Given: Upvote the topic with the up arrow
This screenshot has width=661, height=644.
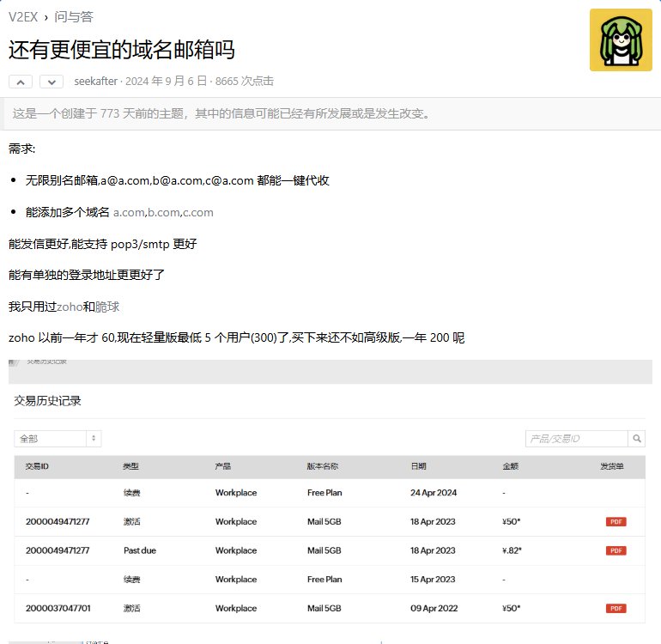Looking at the screenshot, I should [21, 82].
